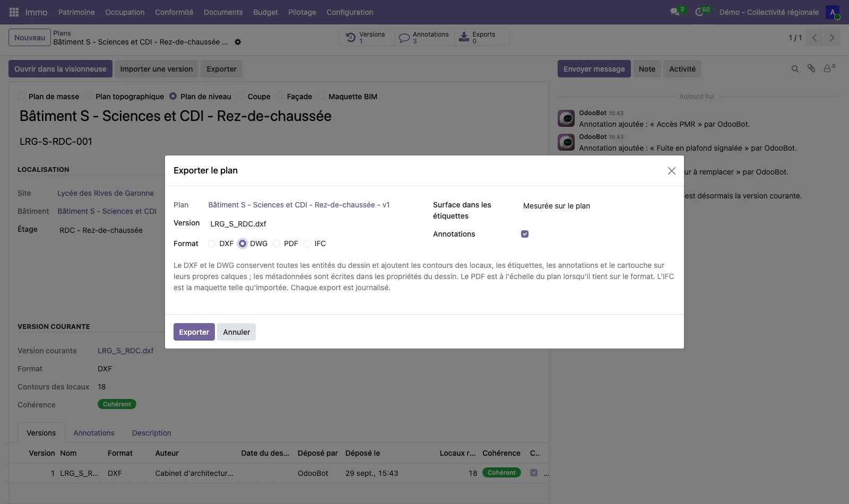
Task: Choose the Plan de masse radio
Action: pos(21,97)
